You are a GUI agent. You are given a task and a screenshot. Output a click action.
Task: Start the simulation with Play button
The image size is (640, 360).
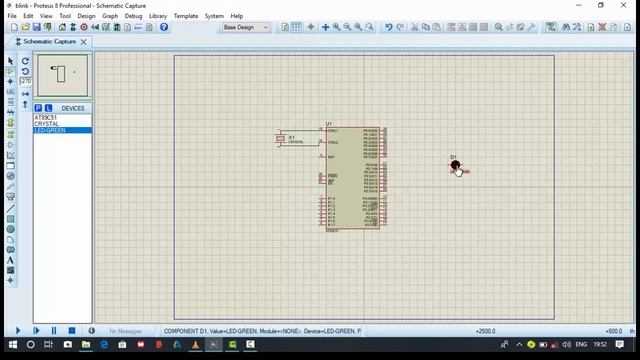pos(18,331)
